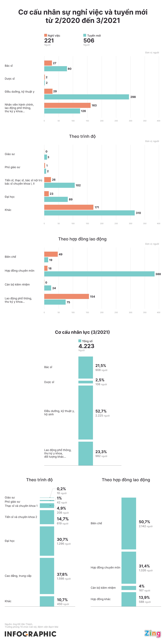The image size is (166, 644).
Task: Select the teal bar labeled 298
Action: [x=86, y=97]
